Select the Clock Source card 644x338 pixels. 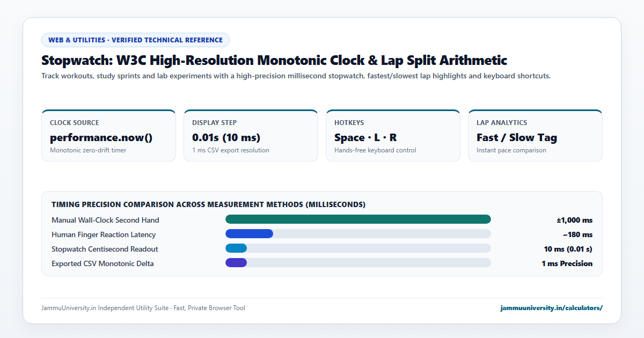(x=108, y=135)
